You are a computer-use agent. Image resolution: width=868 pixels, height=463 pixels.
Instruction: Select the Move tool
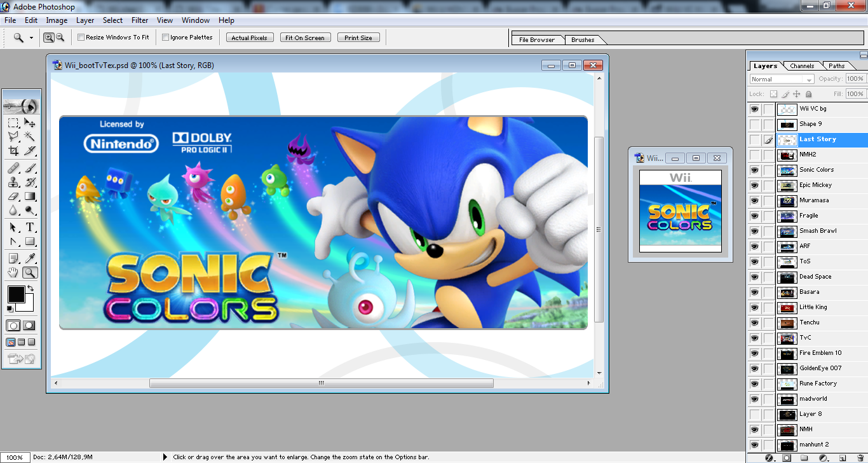click(x=30, y=123)
